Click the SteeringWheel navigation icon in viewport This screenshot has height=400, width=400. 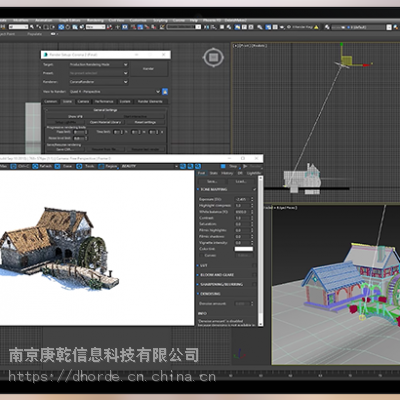(213, 58)
